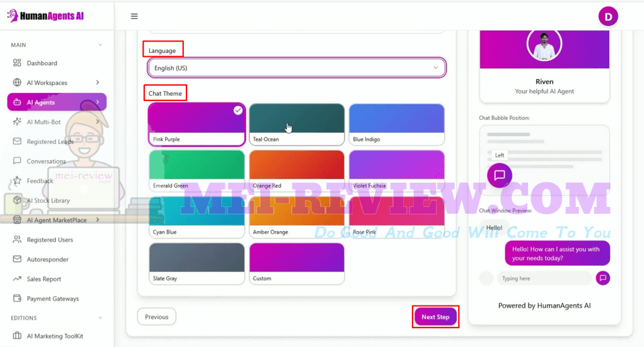
Task: Click the Riven agent avatar photo
Action: 544,45
